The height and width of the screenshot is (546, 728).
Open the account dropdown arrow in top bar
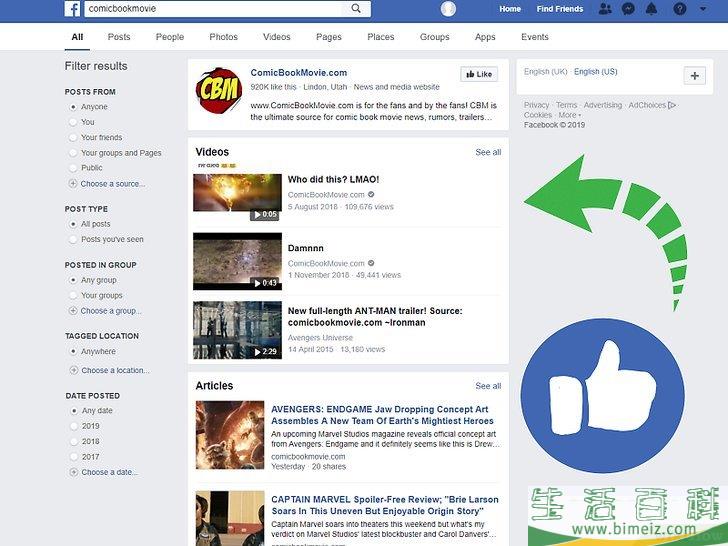703,9
